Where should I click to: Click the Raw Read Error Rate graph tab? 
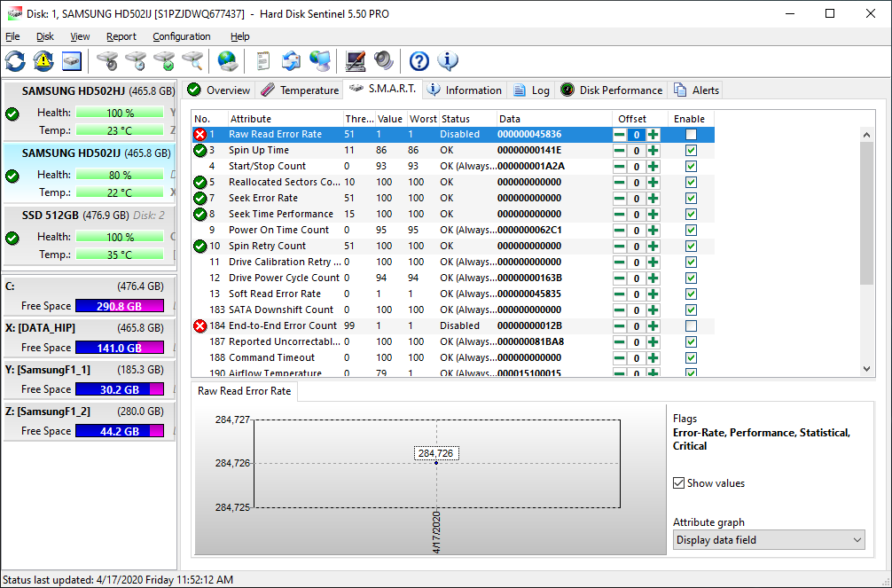click(244, 391)
